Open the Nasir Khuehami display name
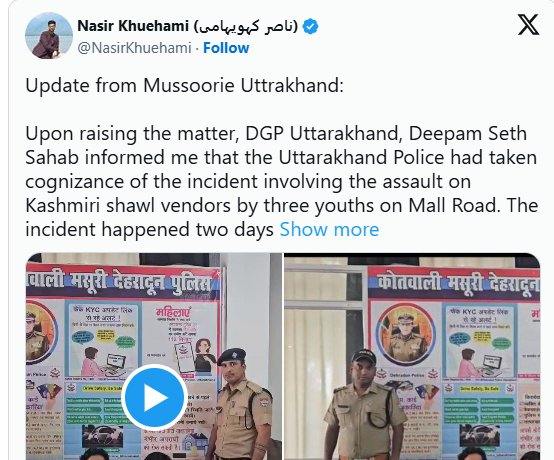 [x=133, y=26]
